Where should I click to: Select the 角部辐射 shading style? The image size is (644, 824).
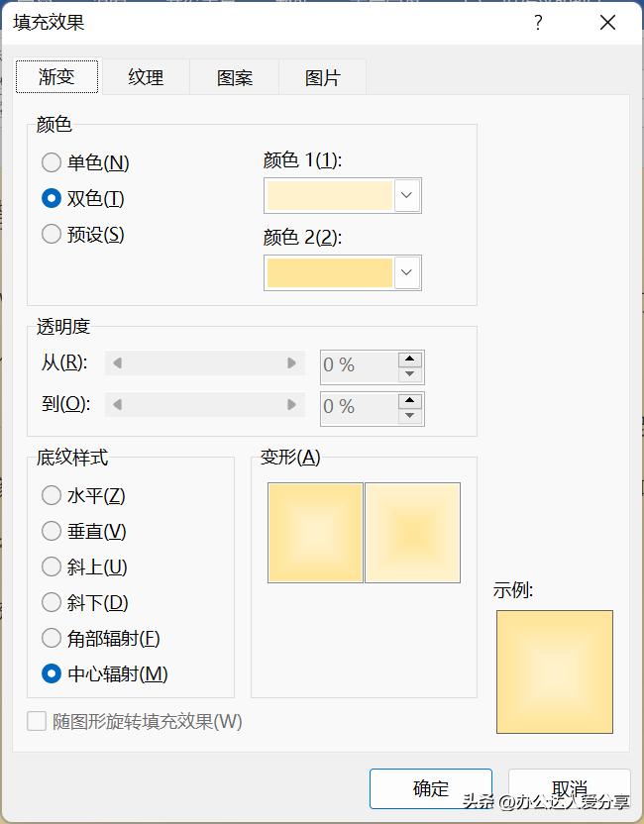pos(51,638)
